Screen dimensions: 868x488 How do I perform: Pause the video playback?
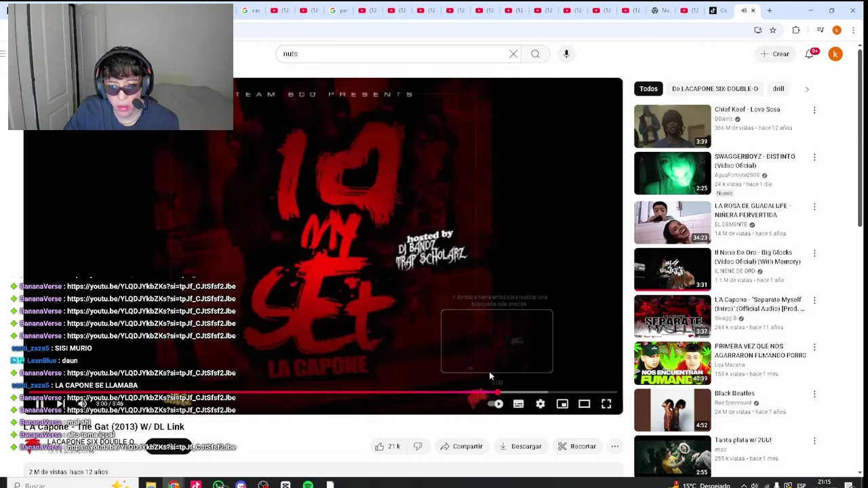(x=39, y=404)
